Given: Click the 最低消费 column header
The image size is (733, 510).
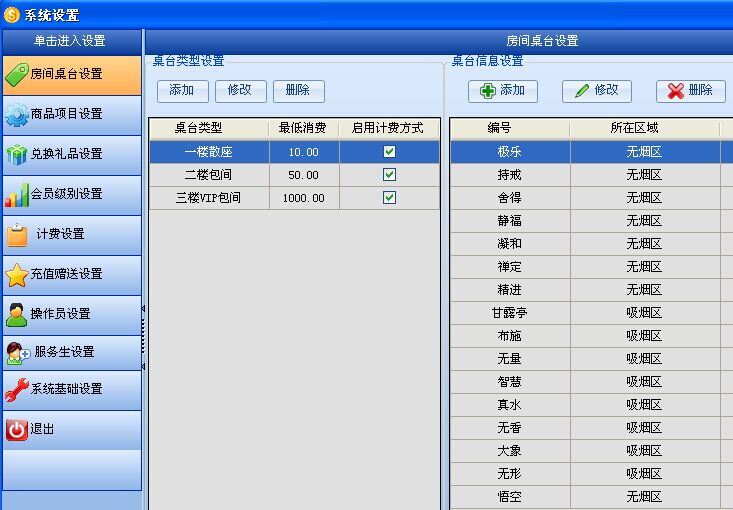Looking at the screenshot, I should click(304, 128).
